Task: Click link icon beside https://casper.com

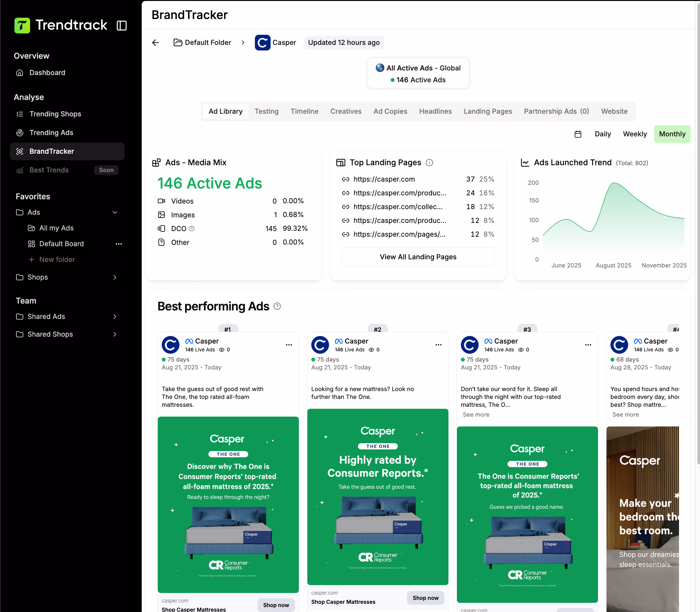Action: click(345, 179)
